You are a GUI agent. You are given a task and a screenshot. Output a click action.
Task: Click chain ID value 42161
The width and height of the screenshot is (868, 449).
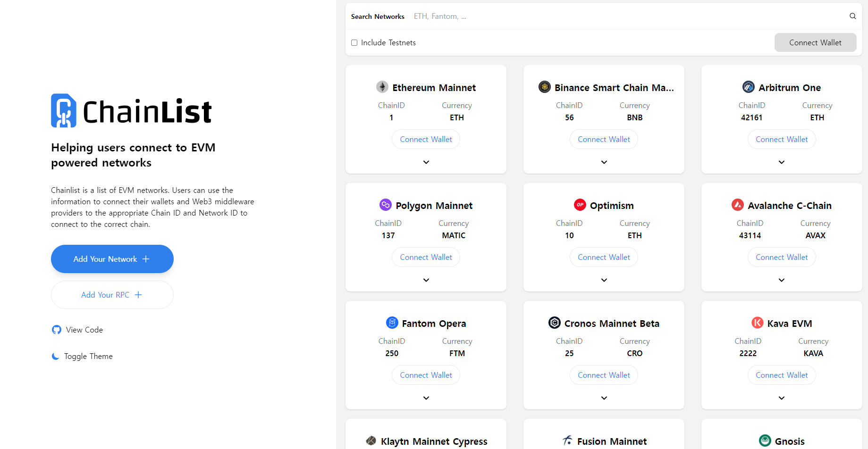pos(751,117)
